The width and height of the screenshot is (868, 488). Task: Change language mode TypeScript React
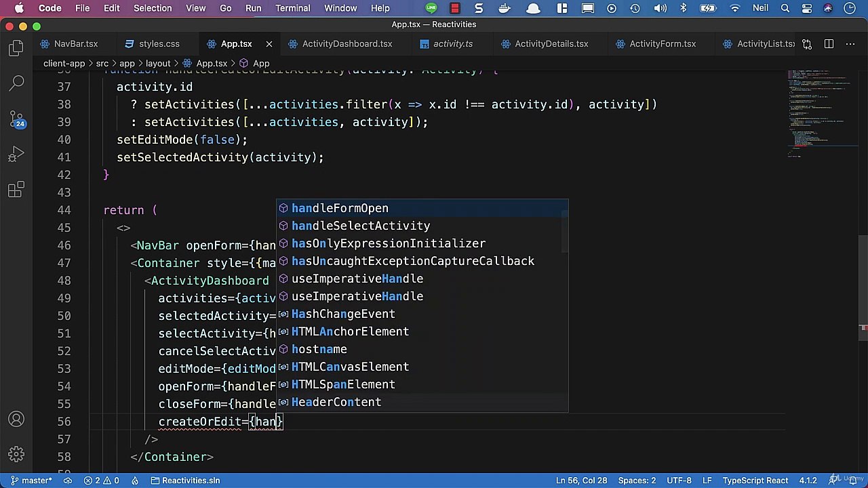point(755,481)
